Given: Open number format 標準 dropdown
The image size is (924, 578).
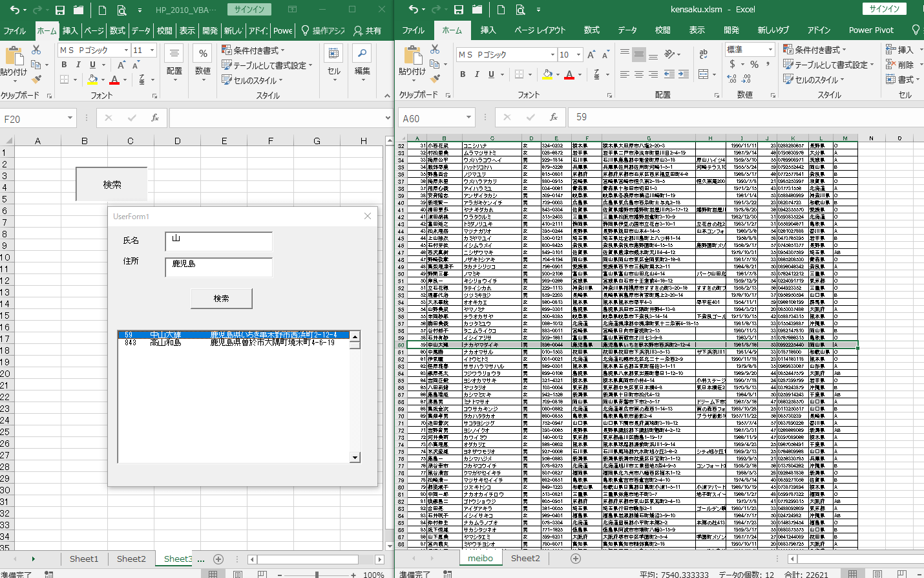Looking at the screenshot, I should click(x=770, y=50).
